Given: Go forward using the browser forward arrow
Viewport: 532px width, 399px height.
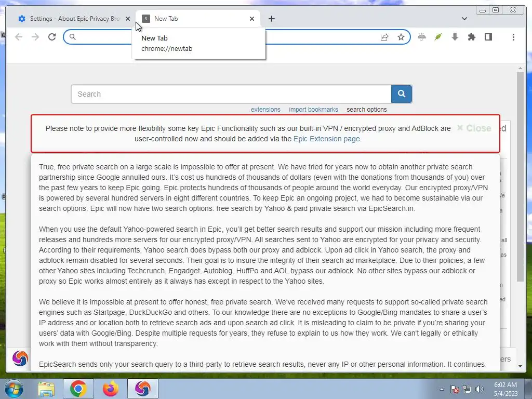Looking at the screenshot, I should pos(35,37).
